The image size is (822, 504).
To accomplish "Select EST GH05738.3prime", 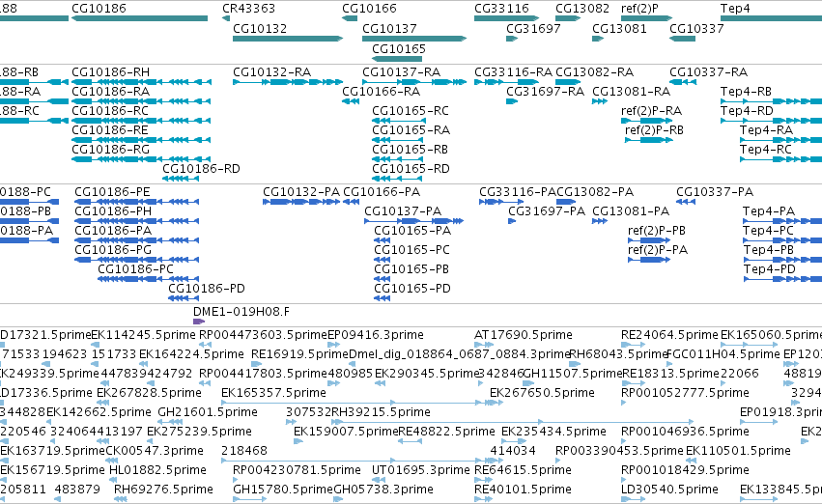I will click(383, 490).
